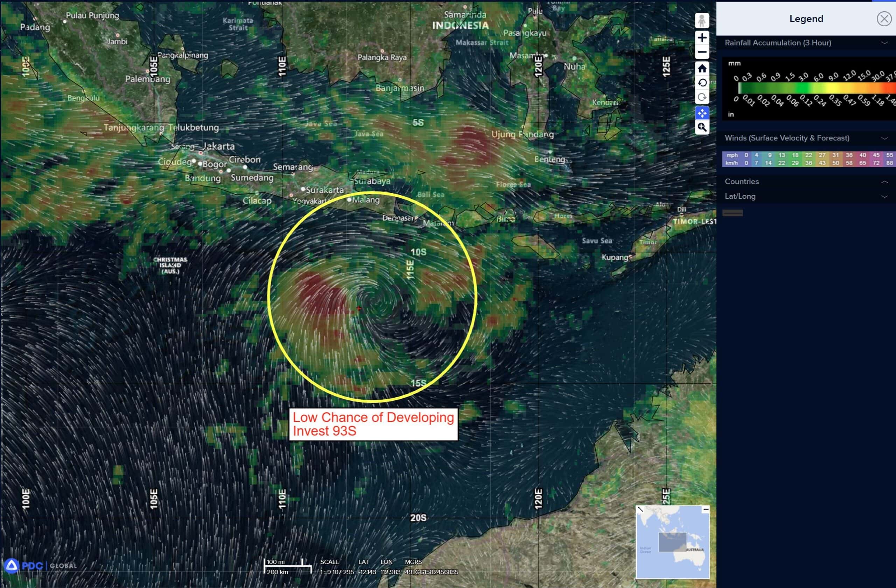Toggle the Lat/Long legend chevron
The image size is (896, 588).
(x=884, y=196)
